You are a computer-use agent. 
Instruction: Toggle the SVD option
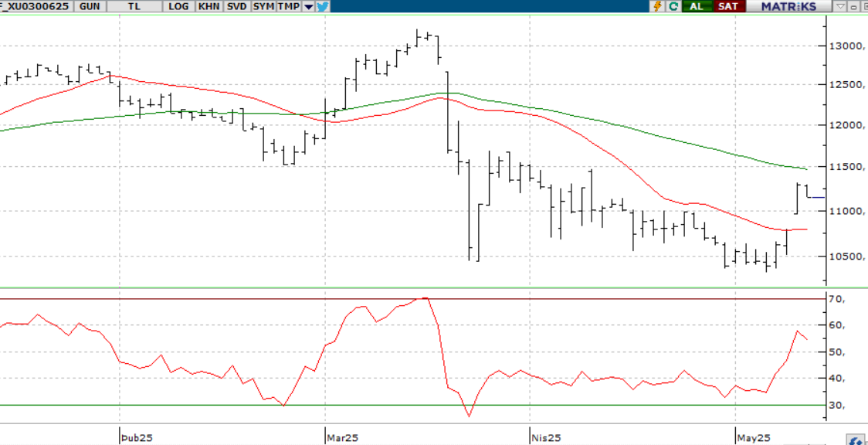pos(236,7)
